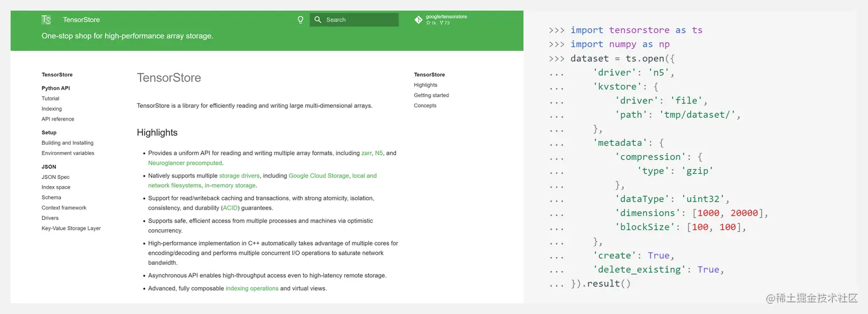Follow the Neuroglancer precomputed link

[x=185, y=163]
